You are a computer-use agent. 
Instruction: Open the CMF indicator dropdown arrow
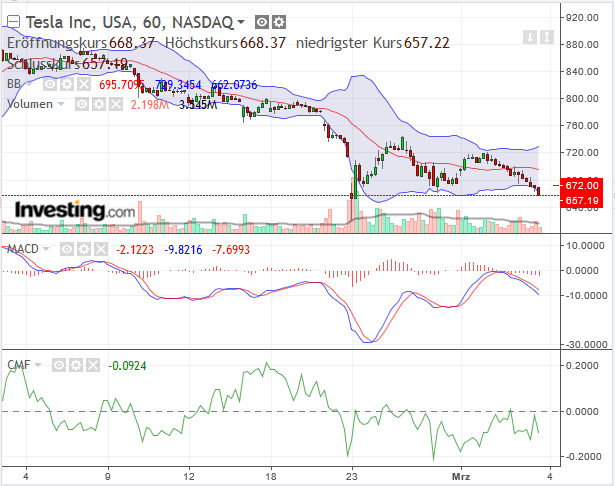pos(38,365)
